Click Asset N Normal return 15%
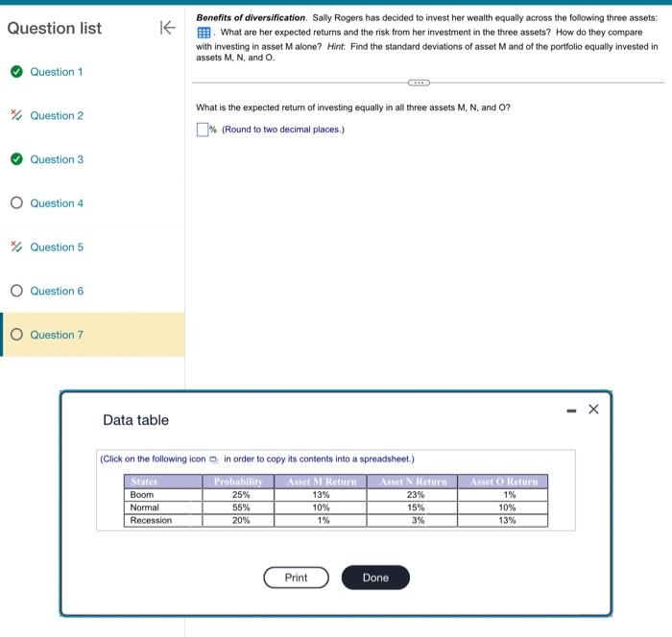This screenshot has height=637, width=672. point(412,507)
